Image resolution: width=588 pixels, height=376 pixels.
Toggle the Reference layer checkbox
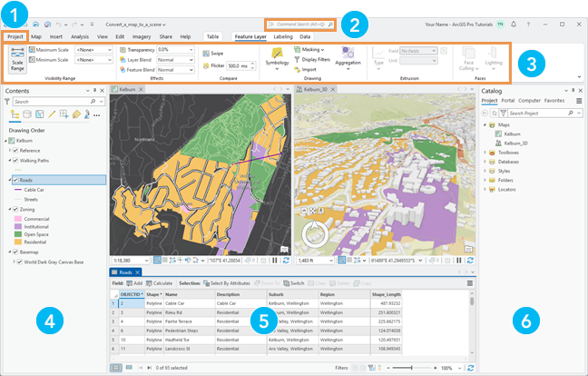(x=15, y=151)
